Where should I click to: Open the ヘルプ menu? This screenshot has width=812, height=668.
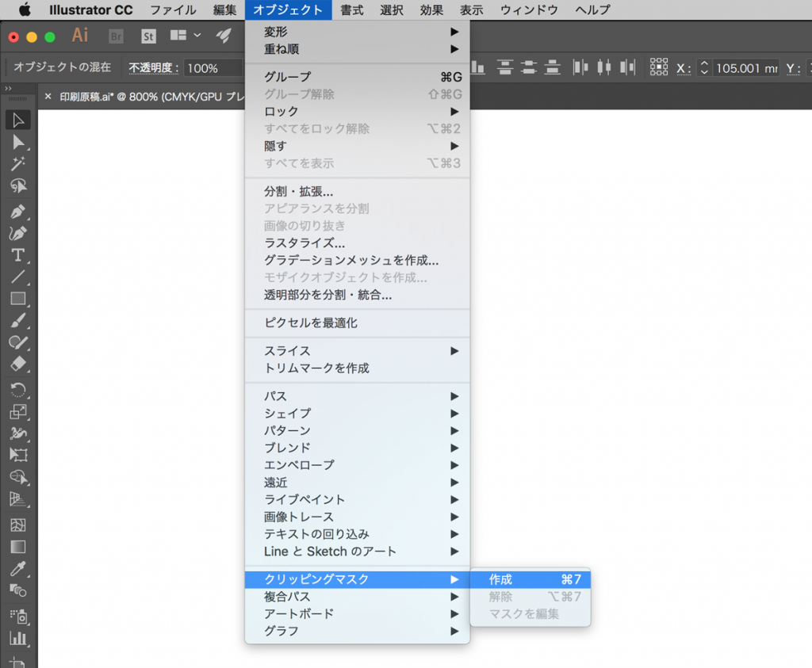pyautogui.click(x=592, y=10)
